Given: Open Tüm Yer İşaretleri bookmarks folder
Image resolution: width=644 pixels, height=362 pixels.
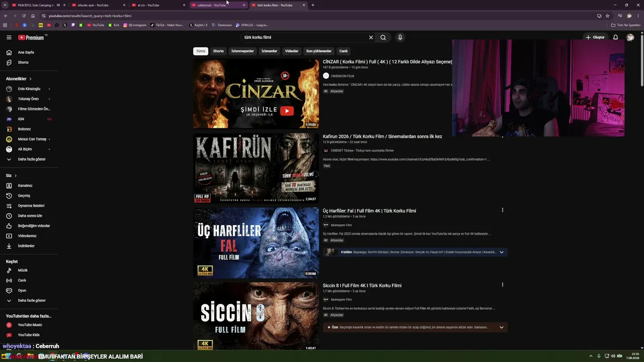Looking at the screenshot, I should point(625,25).
